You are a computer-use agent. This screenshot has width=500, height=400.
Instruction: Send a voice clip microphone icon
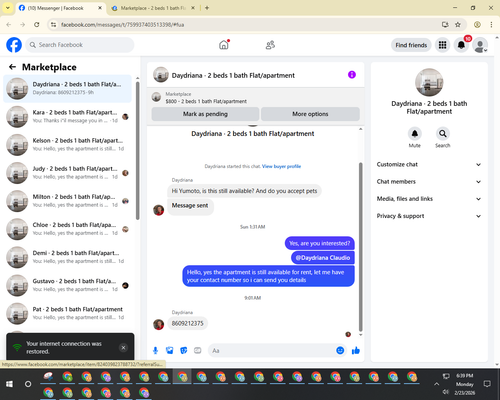click(x=155, y=350)
